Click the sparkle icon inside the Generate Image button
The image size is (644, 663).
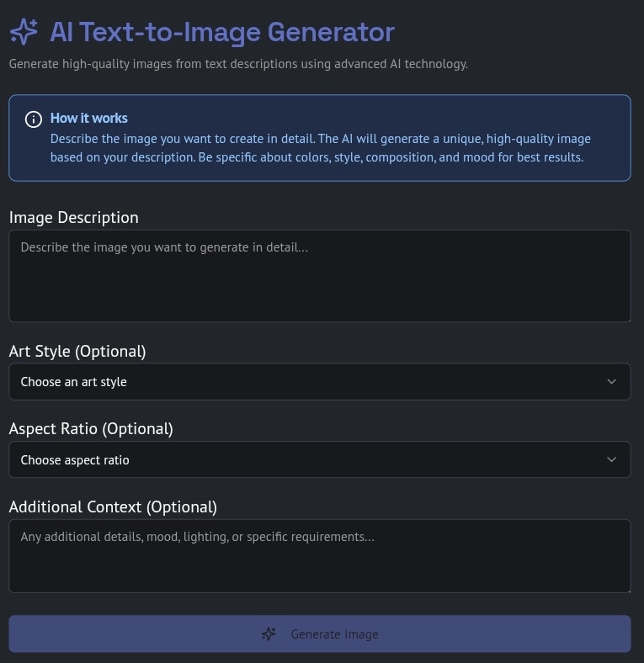pyautogui.click(x=269, y=634)
